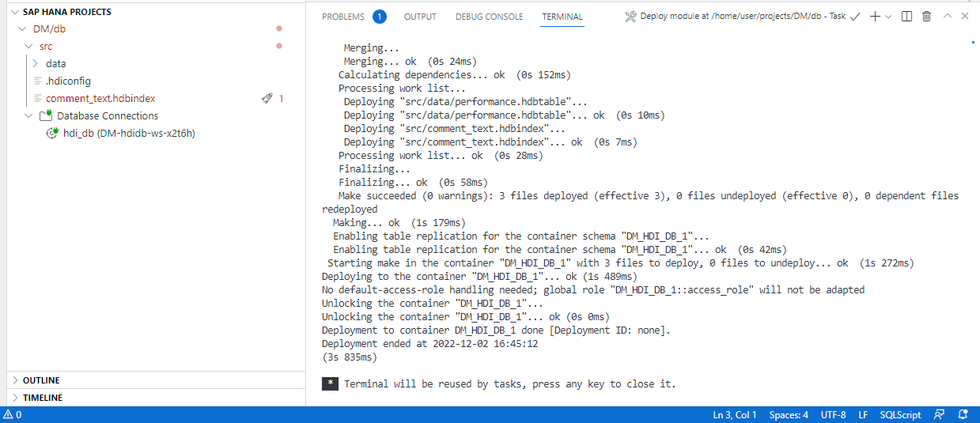This screenshot has width=980, height=423.
Task: Click the .hdiconfig file icon
Action: [x=37, y=81]
